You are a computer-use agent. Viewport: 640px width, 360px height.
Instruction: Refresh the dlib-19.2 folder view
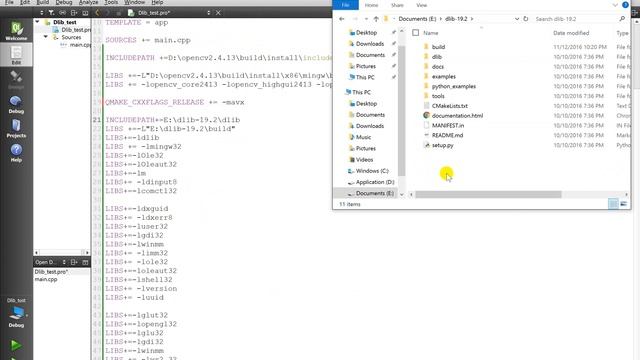click(x=526, y=19)
